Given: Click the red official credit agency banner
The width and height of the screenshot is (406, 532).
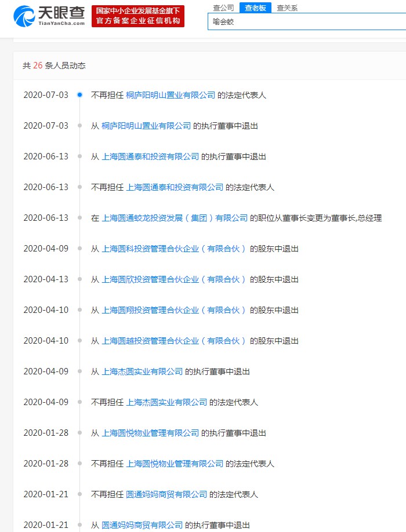Looking at the screenshot, I should pos(138,16).
